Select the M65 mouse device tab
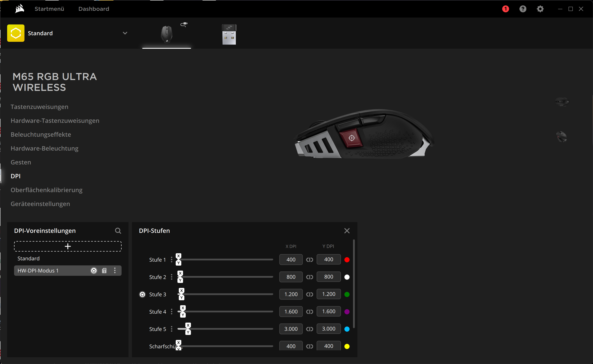The width and height of the screenshot is (593, 364). coord(167,34)
